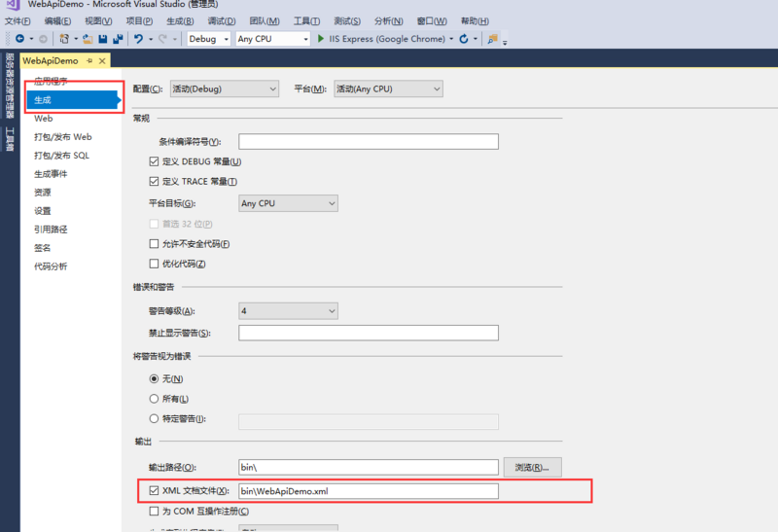The height and width of the screenshot is (532, 778).
Task: Enable 允许不安全代码 checkbox
Action: pyautogui.click(x=154, y=244)
